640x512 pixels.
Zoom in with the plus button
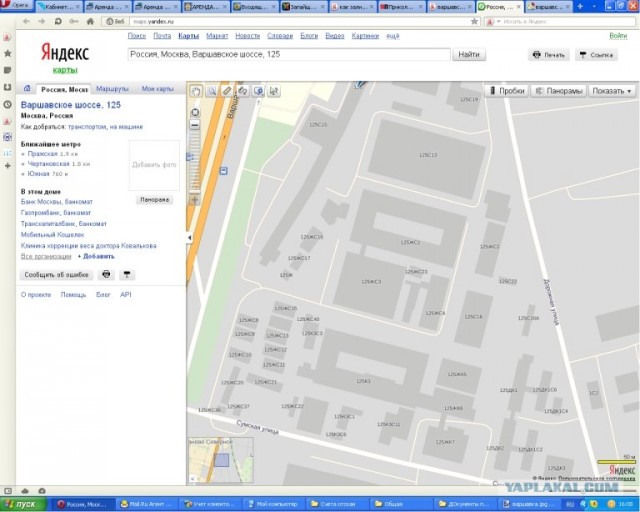point(195,200)
